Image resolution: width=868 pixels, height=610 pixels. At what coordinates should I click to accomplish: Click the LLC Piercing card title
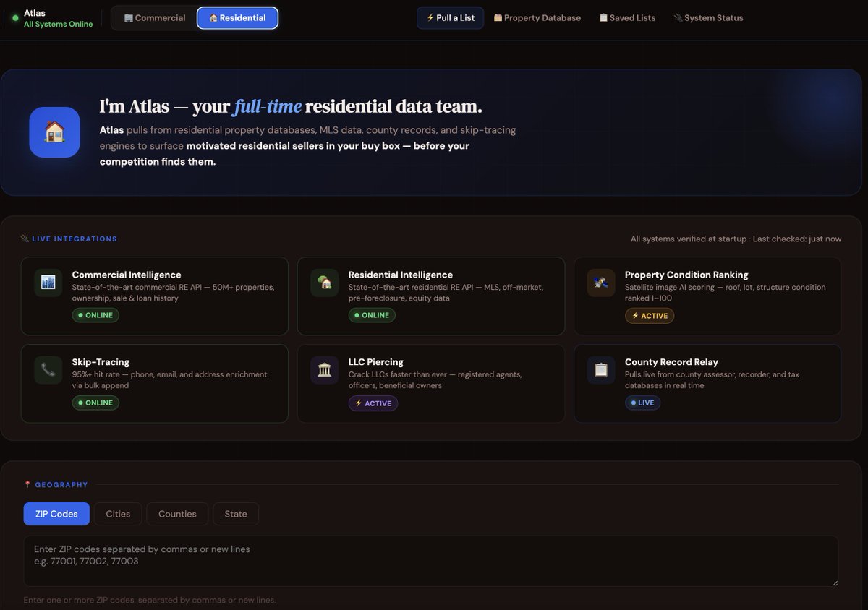tap(376, 362)
